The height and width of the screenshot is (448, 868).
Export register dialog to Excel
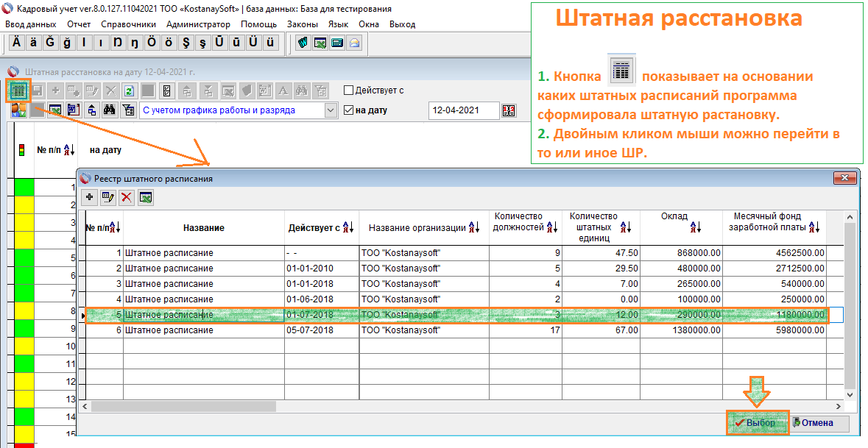click(x=146, y=197)
